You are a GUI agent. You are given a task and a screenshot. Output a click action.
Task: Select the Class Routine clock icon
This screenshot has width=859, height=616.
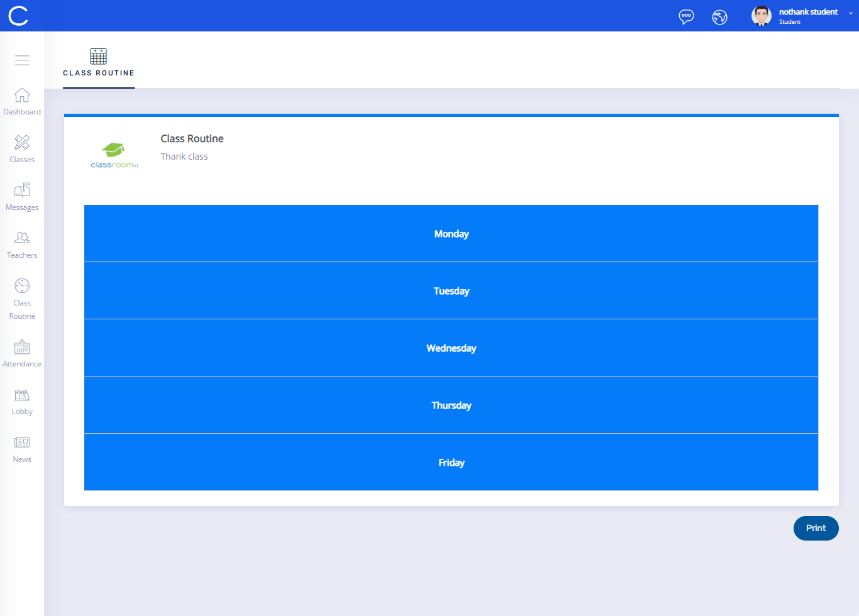coord(22,286)
